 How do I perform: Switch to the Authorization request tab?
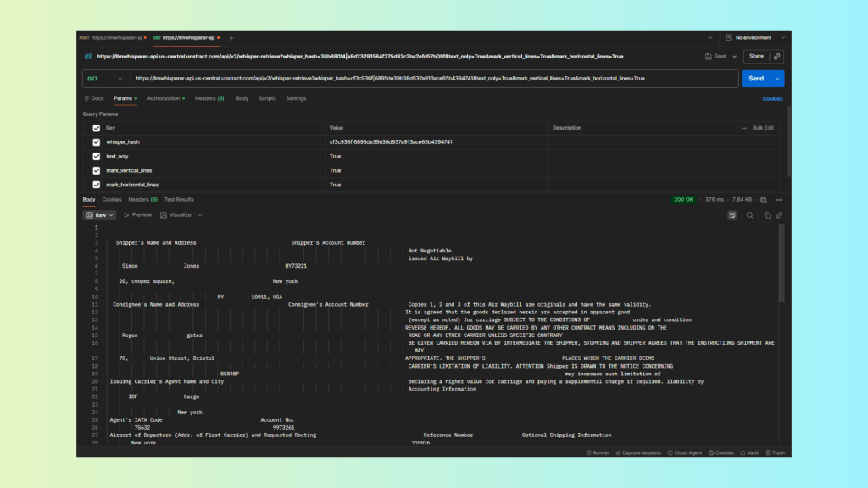pyautogui.click(x=164, y=98)
